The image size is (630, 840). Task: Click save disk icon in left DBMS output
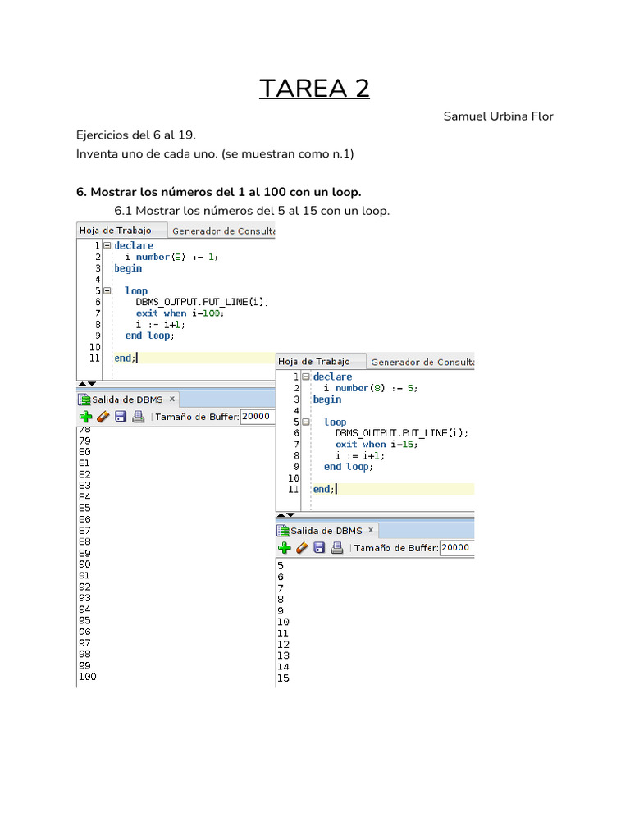121,416
